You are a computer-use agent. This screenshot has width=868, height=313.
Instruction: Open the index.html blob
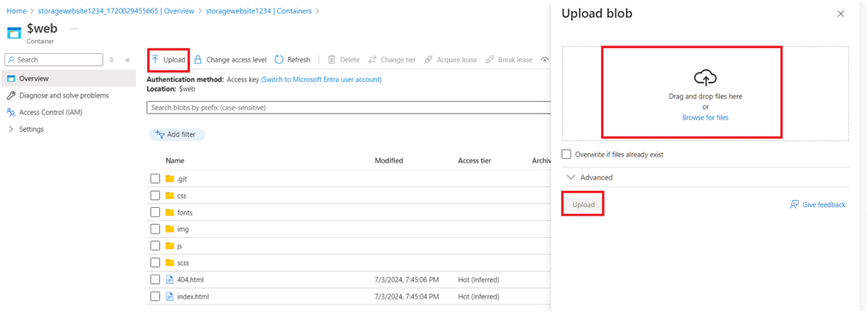[192, 297]
